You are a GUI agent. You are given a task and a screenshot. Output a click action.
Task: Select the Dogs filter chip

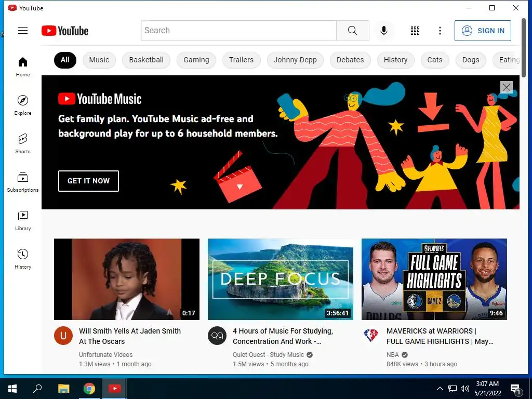(x=471, y=60)
